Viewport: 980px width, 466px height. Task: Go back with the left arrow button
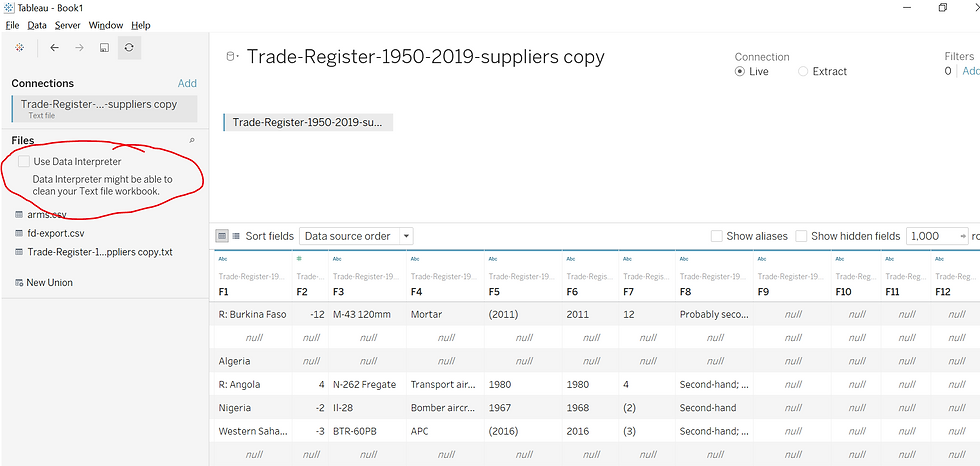point(54,47)
